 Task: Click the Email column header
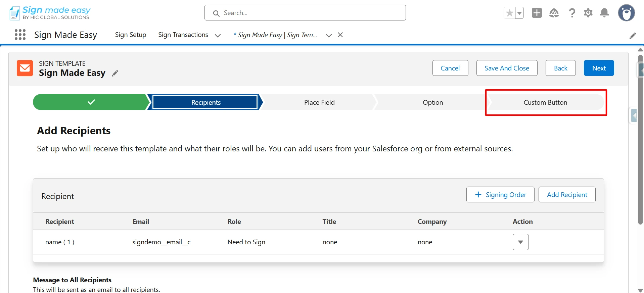(x=141, y=222)
